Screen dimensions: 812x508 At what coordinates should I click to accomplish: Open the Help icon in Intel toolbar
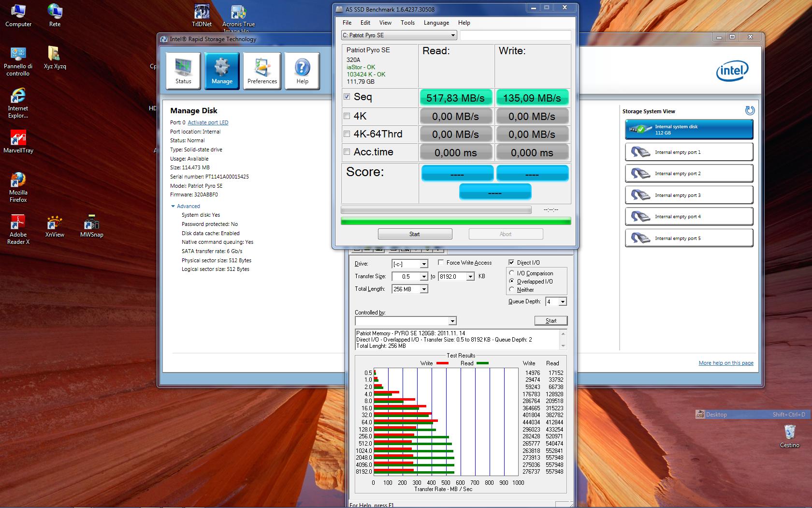point(302,71)
